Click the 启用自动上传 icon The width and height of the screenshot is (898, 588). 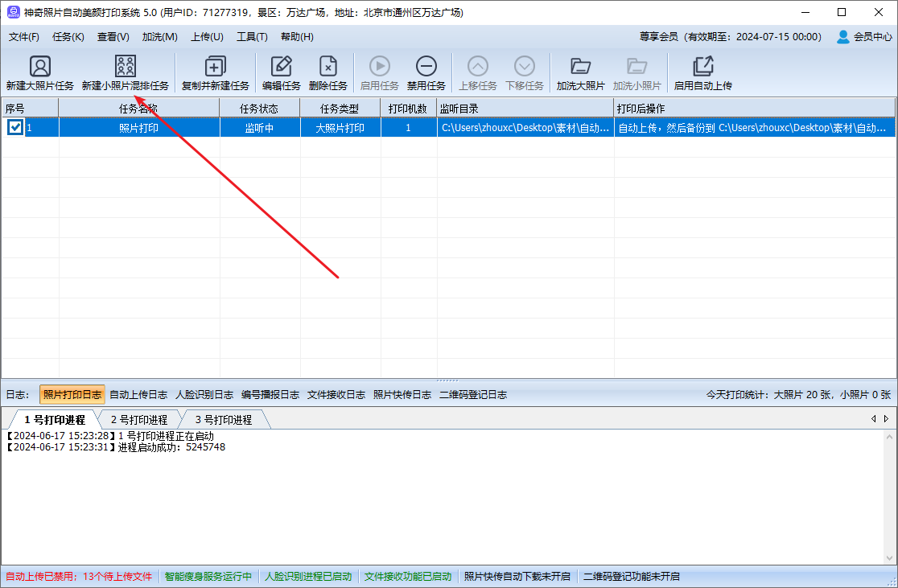tap(702, 67)
